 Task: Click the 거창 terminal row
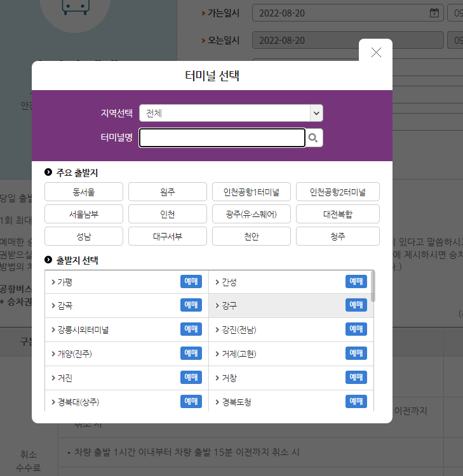(291, 378)
